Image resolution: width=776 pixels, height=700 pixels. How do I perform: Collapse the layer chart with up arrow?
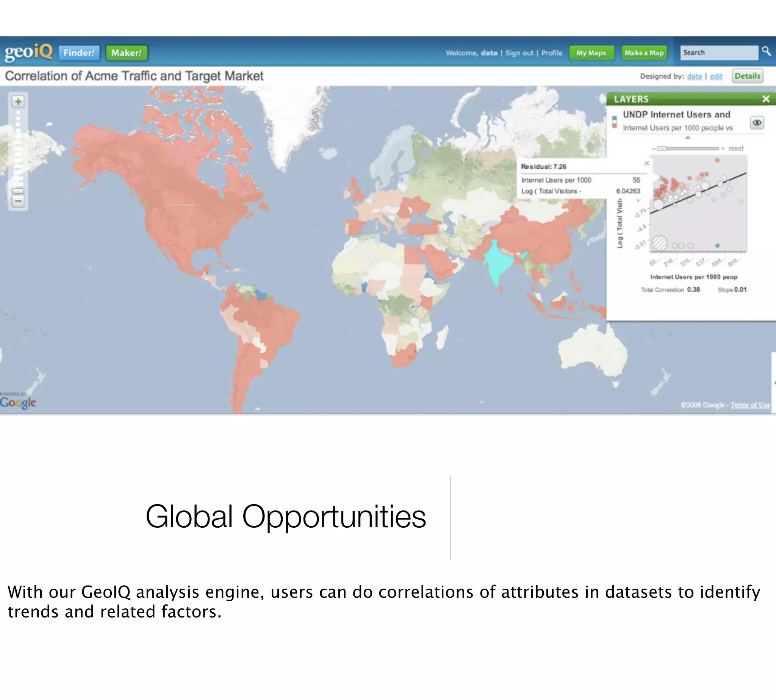[688, 137]
